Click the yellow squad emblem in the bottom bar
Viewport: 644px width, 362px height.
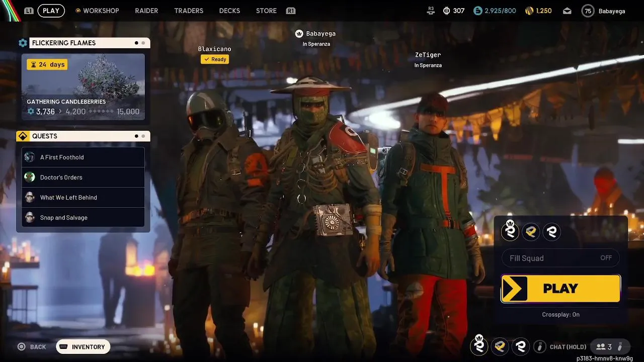pos(500,346)
